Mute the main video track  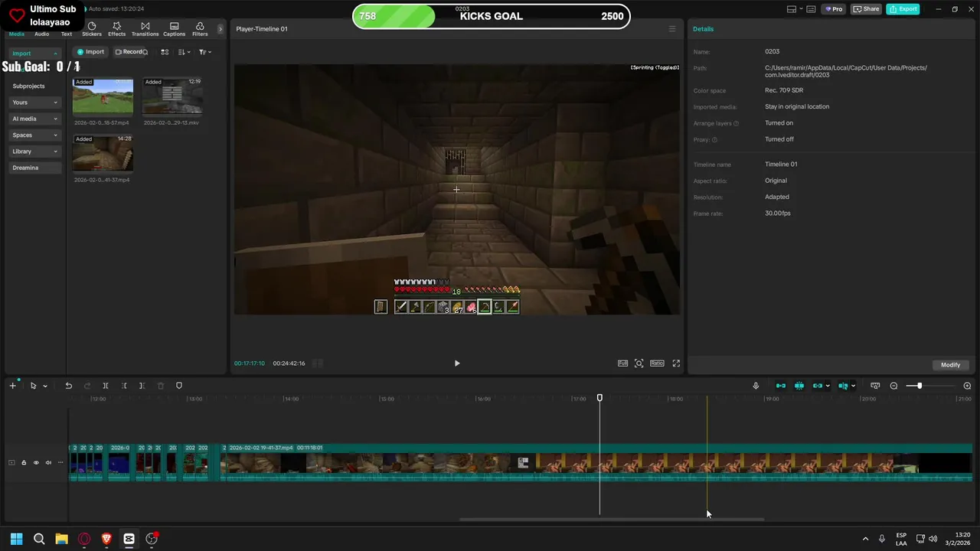(48, 462)
